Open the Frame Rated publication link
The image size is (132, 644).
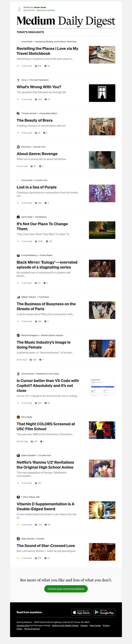[46, 256]
